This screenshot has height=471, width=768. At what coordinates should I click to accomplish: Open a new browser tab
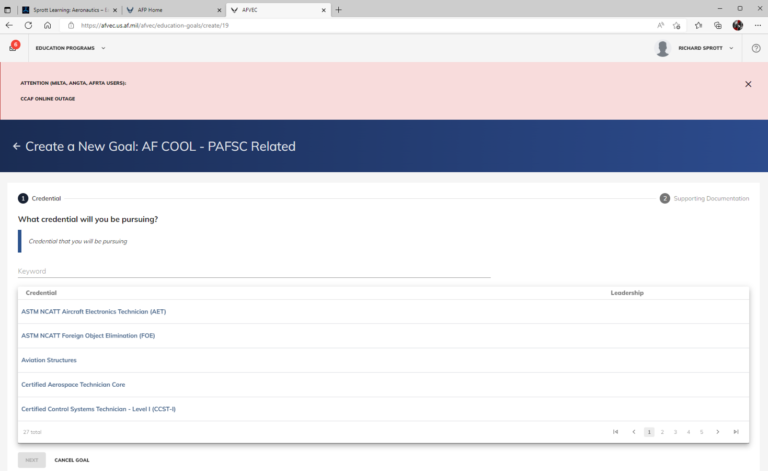[338, 9]
